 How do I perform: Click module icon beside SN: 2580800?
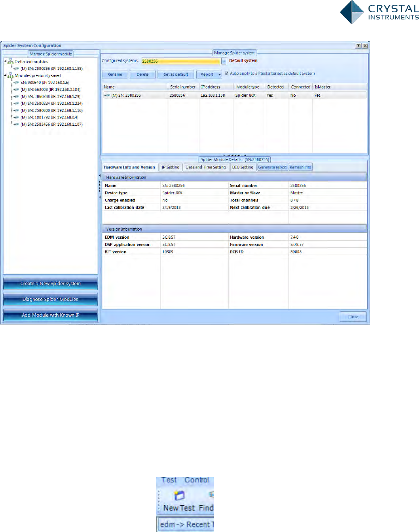16,110
